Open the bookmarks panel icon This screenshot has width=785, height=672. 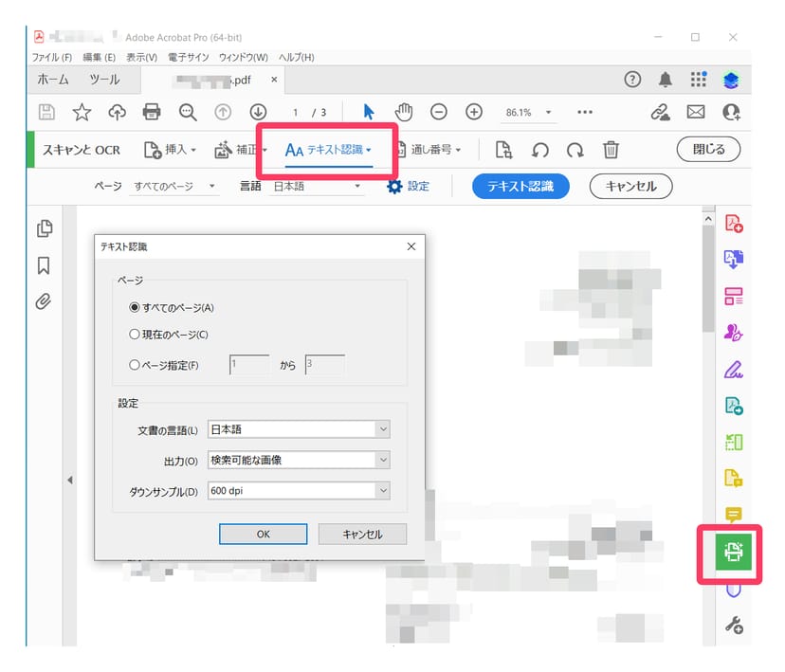(44, 265)
